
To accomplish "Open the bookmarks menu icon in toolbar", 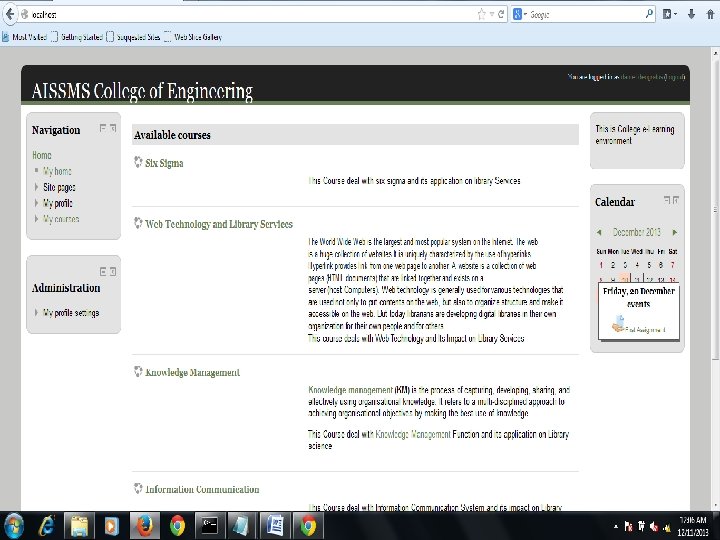I will [669, 14].
